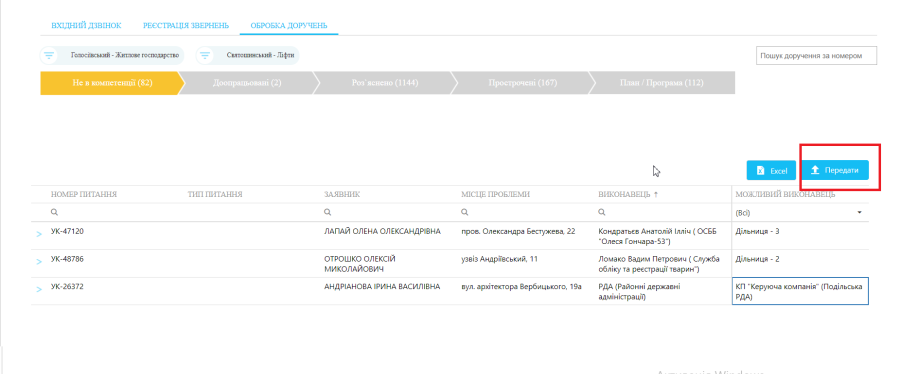Click applicant АНДРІАНОВА ІРИНА ВАСИЛІВНА
900x374 pixels.
[x=382, y=286]
